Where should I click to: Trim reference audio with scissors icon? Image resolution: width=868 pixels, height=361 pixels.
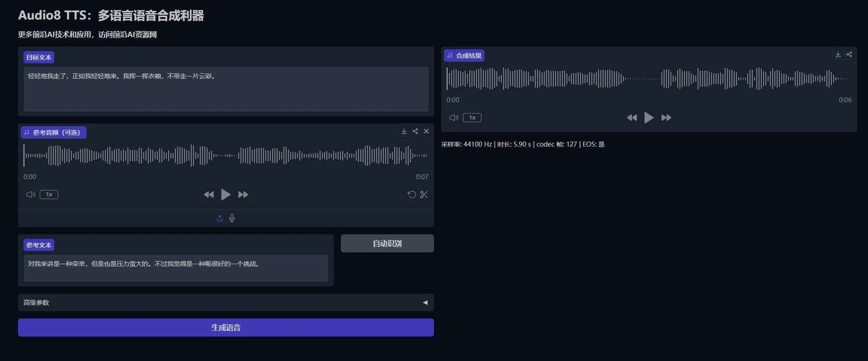424,195
